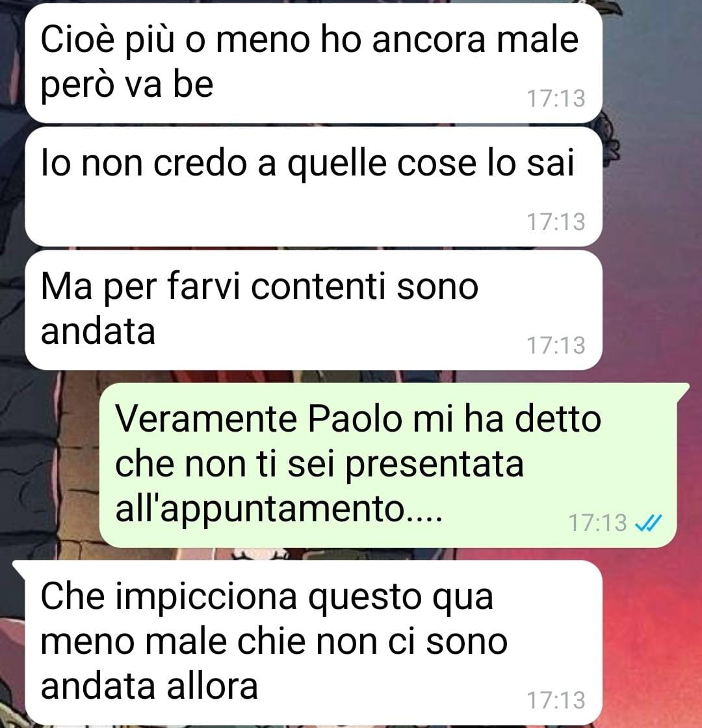
Task: Tap the word 'andata' in third message
Action: pyautogui.click(x=98, y=331)
